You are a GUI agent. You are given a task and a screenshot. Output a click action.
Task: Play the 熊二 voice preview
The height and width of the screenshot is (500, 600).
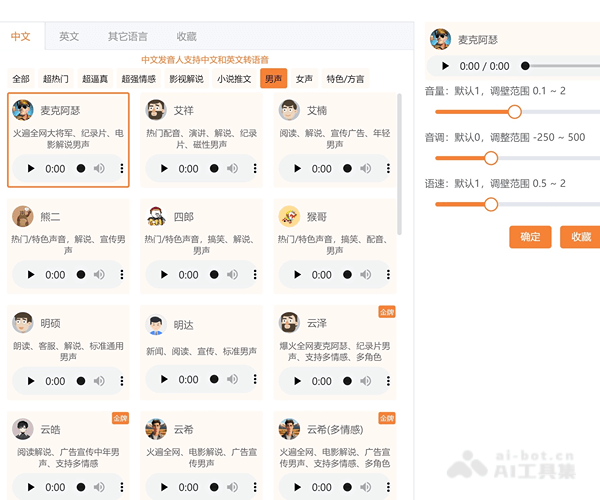tap(31, 275)
